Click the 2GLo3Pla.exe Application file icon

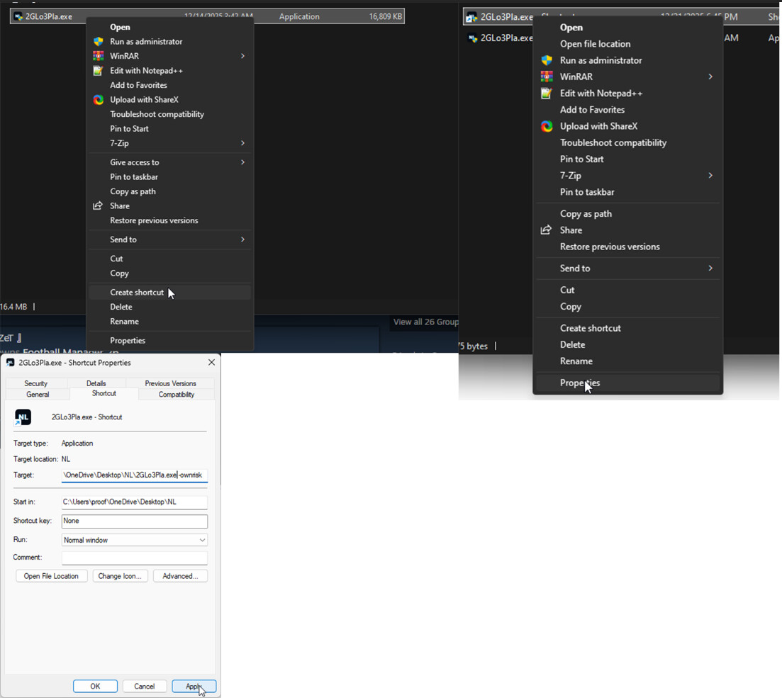(x=18, y=16)
